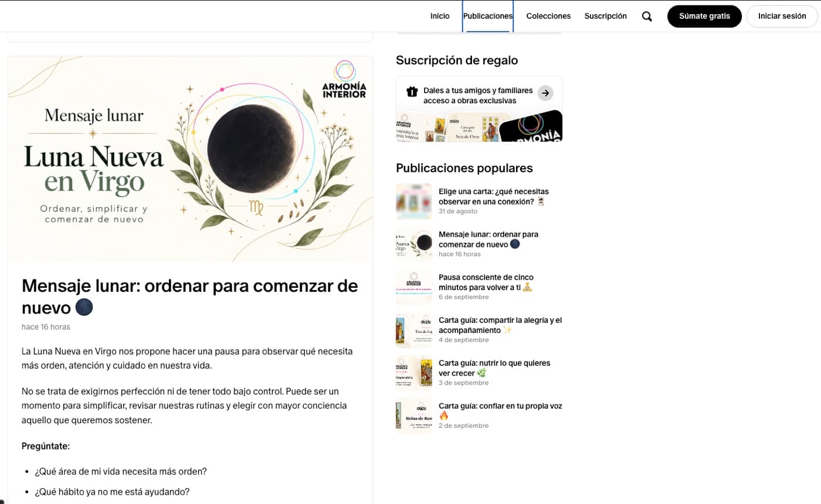Click the Armonía Interior logo in banner
The image size is (821, 504).
click(x=344, y=79)
